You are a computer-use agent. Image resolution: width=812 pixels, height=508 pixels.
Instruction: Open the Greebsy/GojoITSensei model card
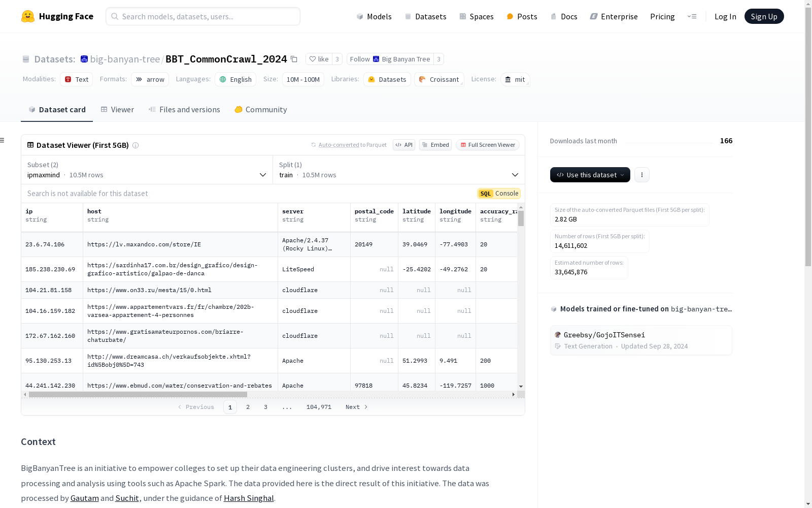pyautogui.click(x=641, y=340)
